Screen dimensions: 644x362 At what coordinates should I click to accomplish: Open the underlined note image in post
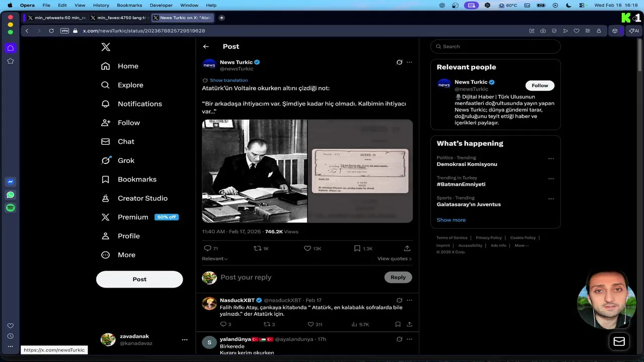coord(360,171)
